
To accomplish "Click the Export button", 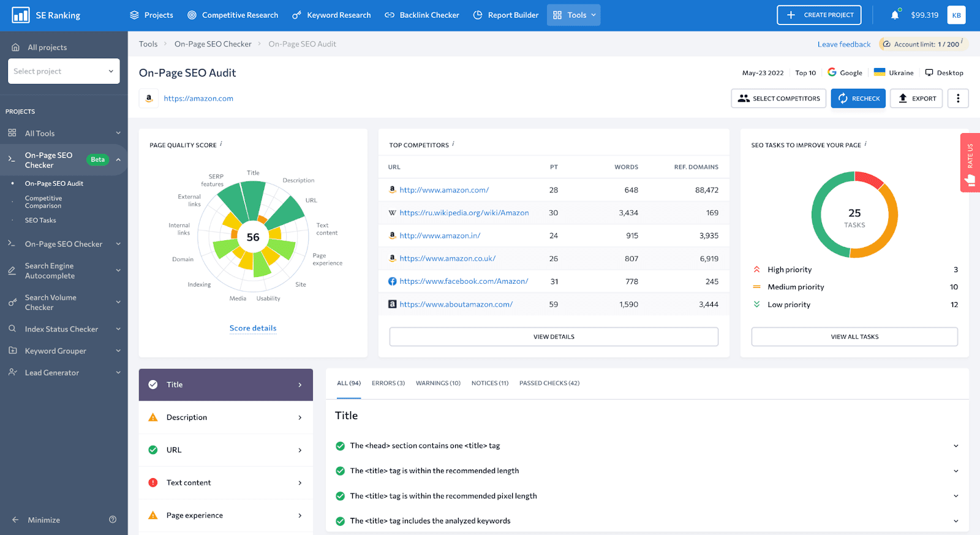I will [916, 98].
